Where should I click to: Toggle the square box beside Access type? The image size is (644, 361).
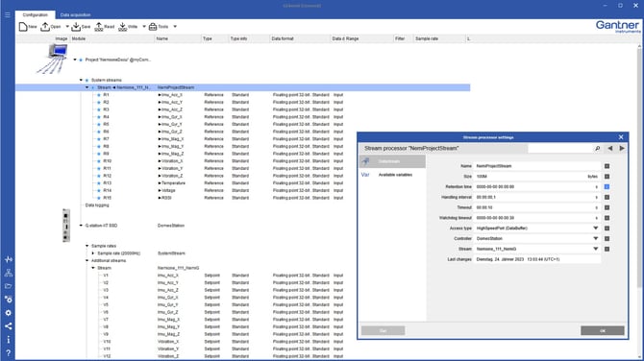tap(607, 229)
